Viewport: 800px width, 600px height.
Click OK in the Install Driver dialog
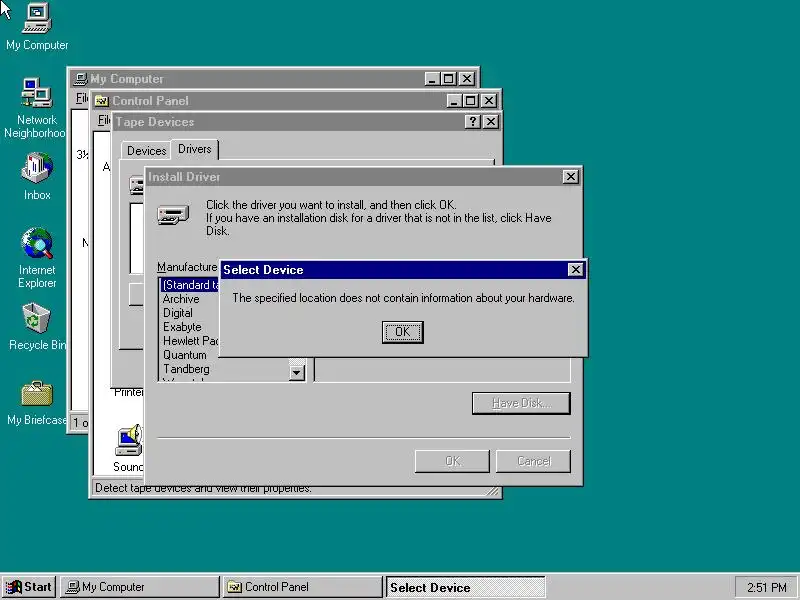452,461
